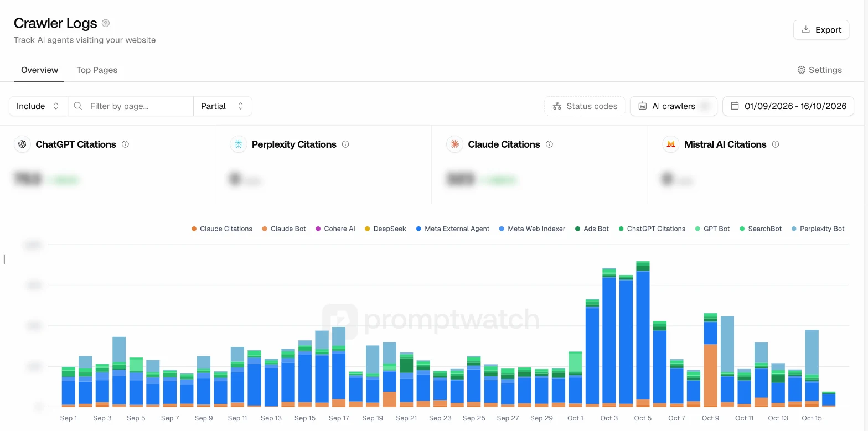This screenshot has height=431, width=868.
Task: Click the Settings gear icon
Action: tap(801, 70)
